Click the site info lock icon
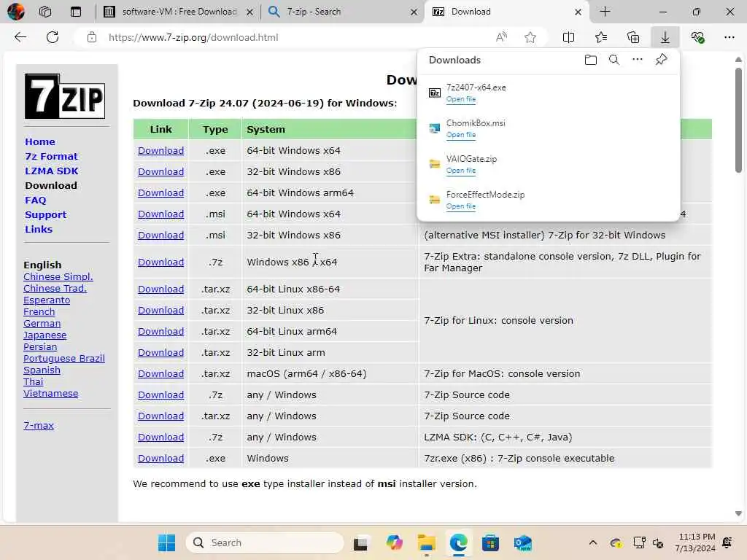The width and height of the screenshot is (747, 560). tap(92, 37)
